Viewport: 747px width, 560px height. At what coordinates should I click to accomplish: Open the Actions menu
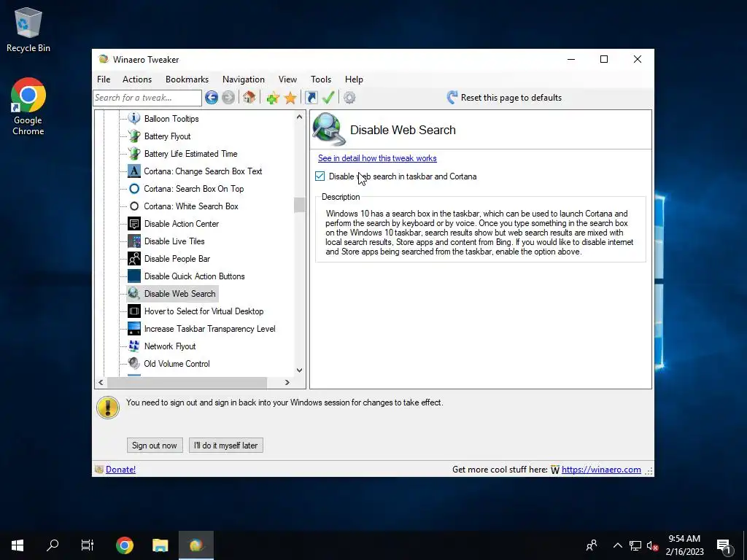point(137,79)
